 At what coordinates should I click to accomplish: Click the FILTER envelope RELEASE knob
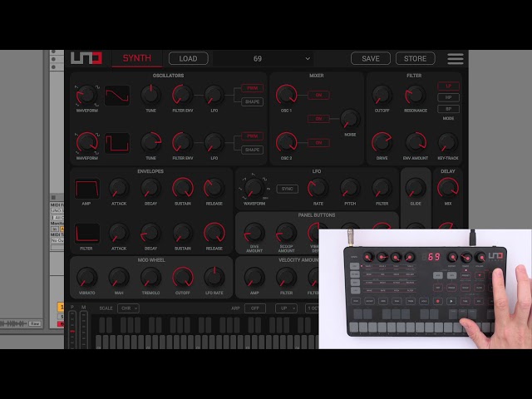[x=214, y=233]
